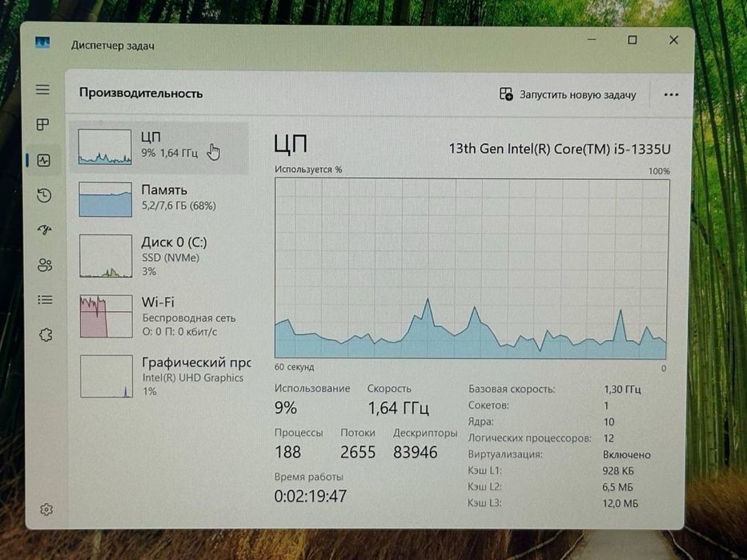The height and width of the screenshot is (560, 747).
Task: Click the run new task icon
Action: coord(506,94)
